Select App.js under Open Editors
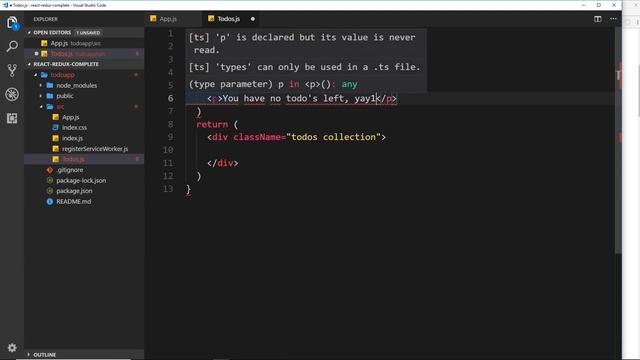 [x=84, y=43]
